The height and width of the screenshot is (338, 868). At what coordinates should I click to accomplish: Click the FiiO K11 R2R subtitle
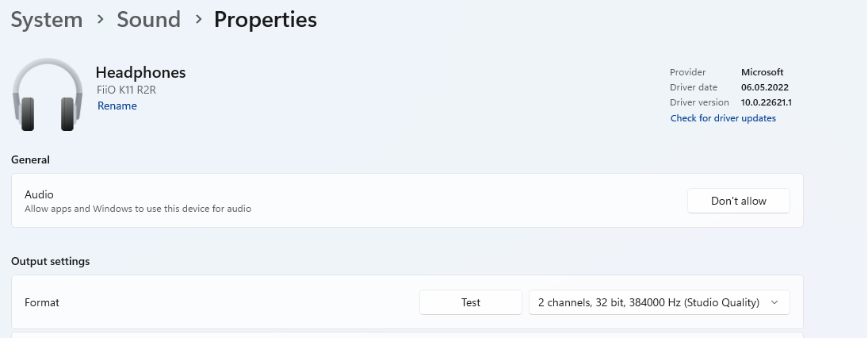(x=128, y=90)
